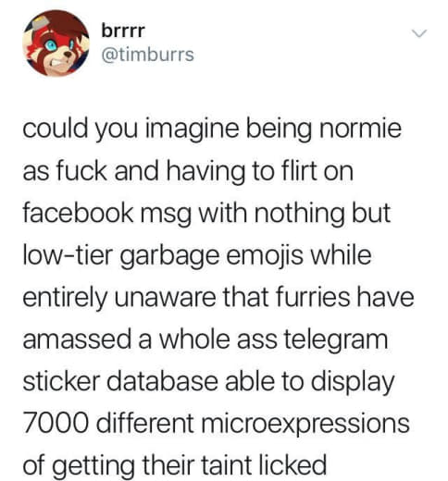Click the word sticker in the tweet
The width and height of the screenshot is (448, 481).
tap(61, 381)
